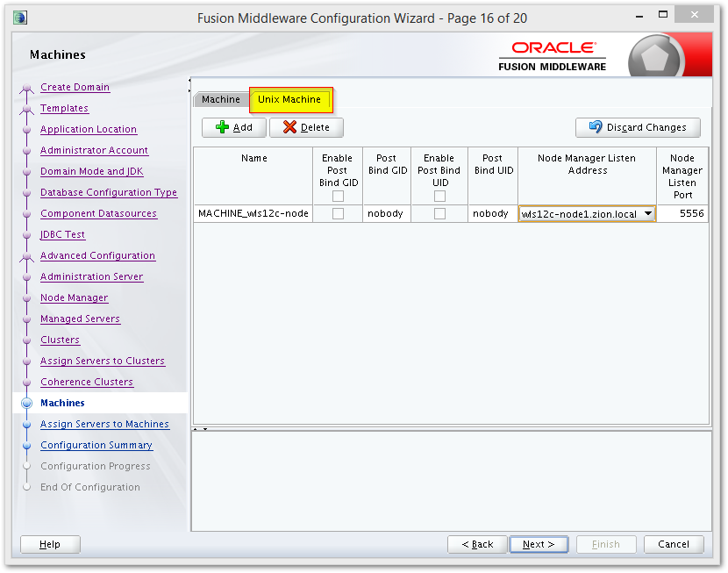The height and width of the screenshot is (573, 728).
Task: Click the Post Bind UID column header
Action: (x=493, y=176)
